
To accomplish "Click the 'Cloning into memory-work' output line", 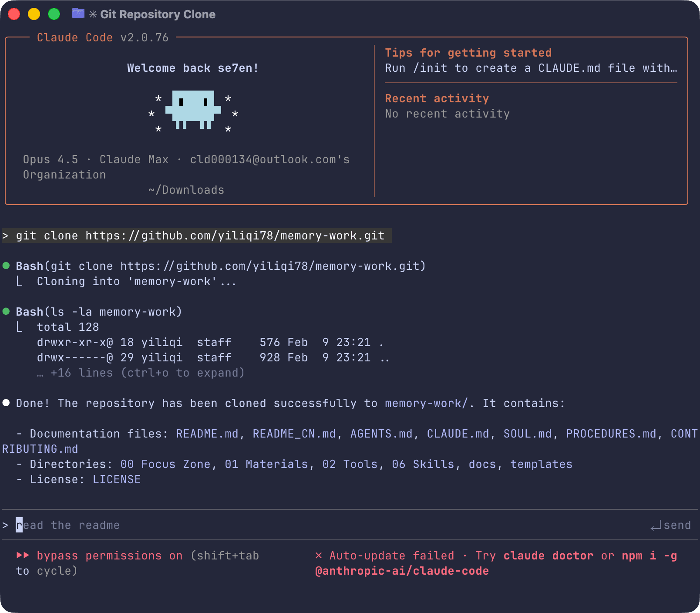I will tap(136, 282).
